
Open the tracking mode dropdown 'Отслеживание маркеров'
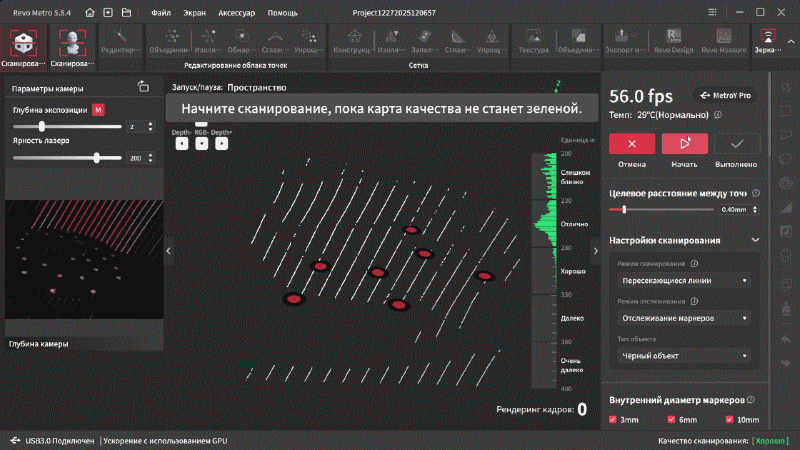[684, 318]
